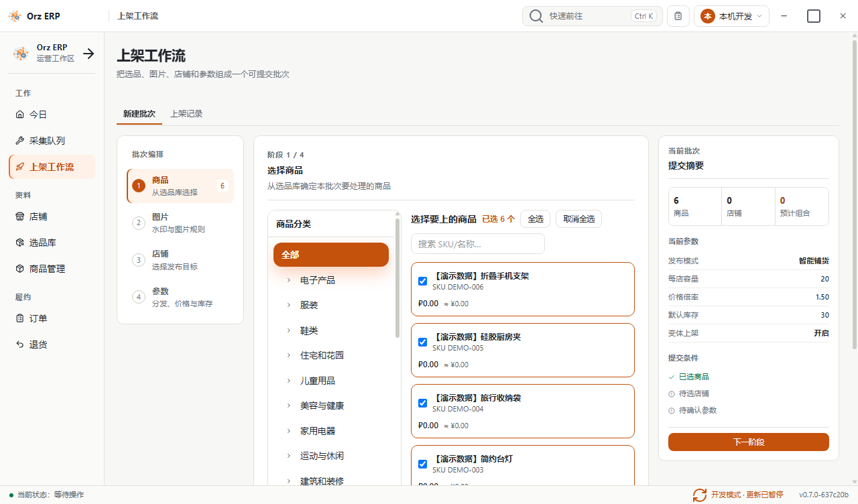Switch to the 新建批次 tab
The image size is (858, 504).
[139, 114]
